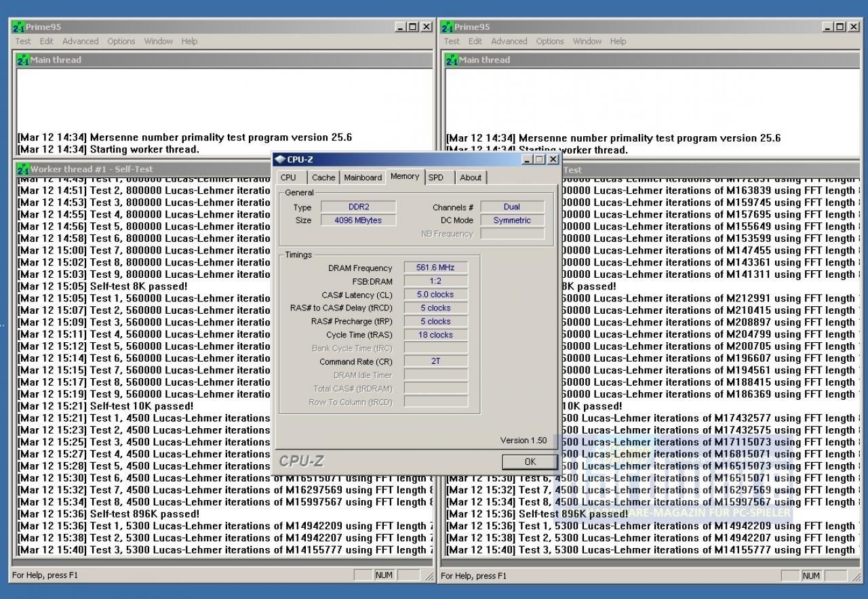Switch to Mainboard tab in CPU-Z
Screen dimensions: 868x599
click(363, 178)
